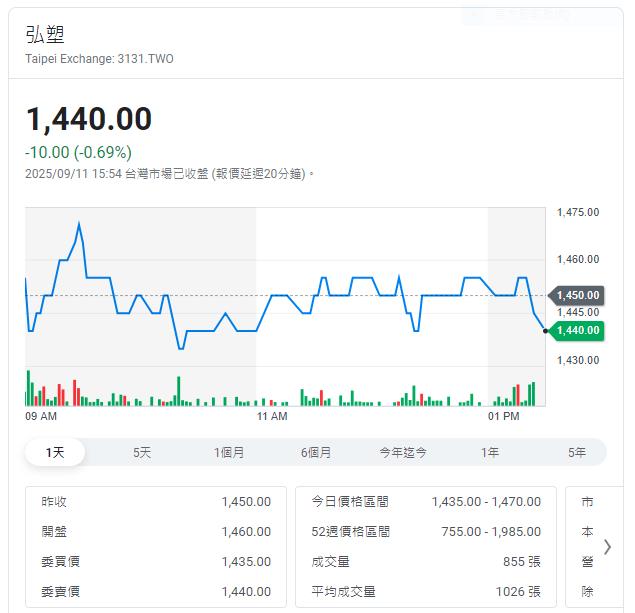Click the -10.00 (-0.69%) change value
This screenshot has width=635, height=613.
[x=79, y=153]
